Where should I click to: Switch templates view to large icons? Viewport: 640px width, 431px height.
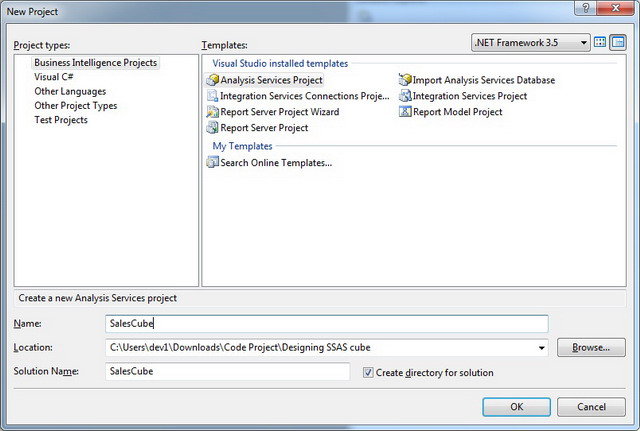tap(600, 42)
